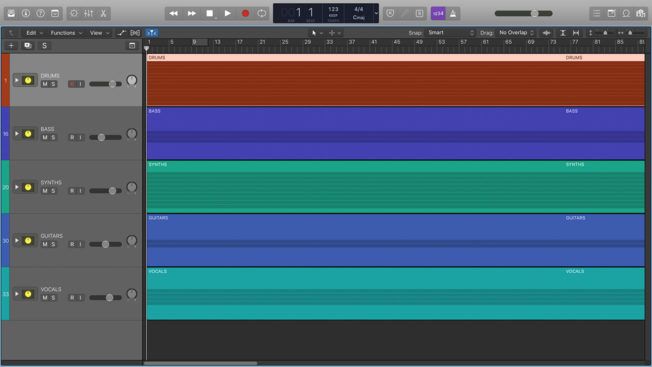Screen dimensions: 652x367
Task: Expand the BASS track stack triangle
Action: click(x=17, y=133)
